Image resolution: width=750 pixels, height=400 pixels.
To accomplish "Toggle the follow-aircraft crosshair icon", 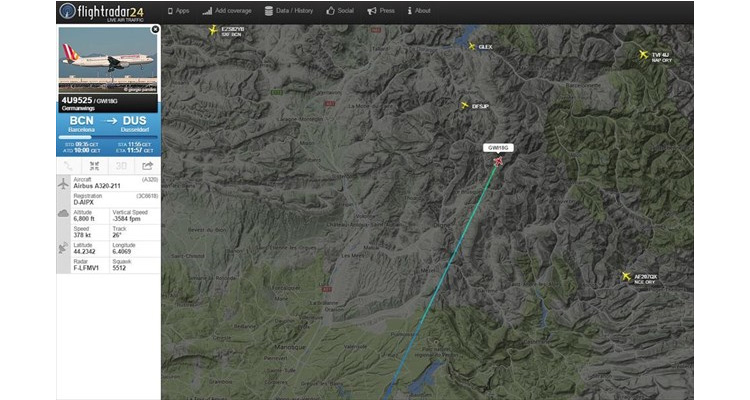I will coord(94,166).
